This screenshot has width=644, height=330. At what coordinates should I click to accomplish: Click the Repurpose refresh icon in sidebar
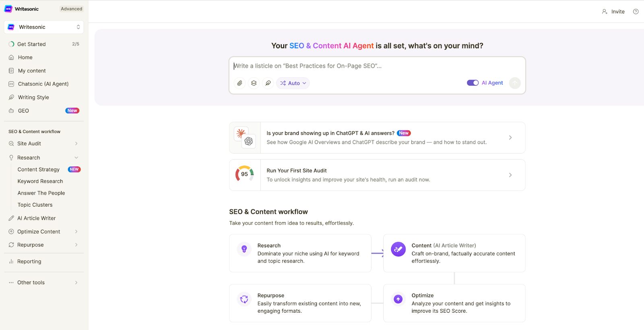click(x=11, y=245)
